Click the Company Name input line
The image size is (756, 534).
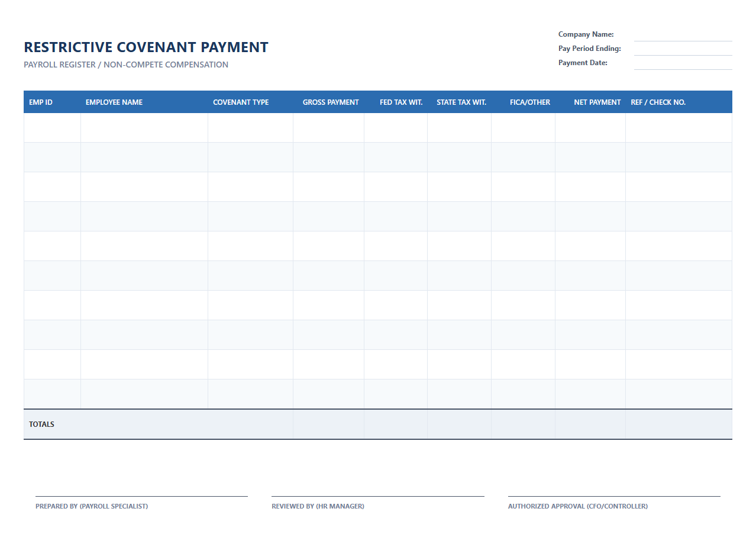point(683,35)
